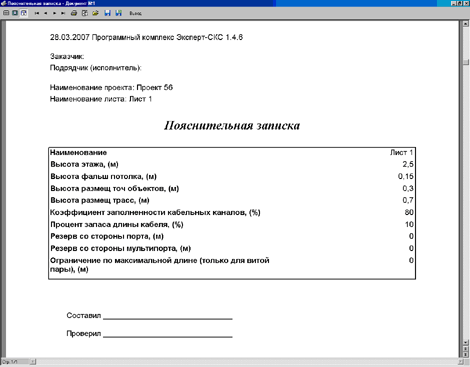The height and width of the screenshot is (367, 470).
Task: Click the vertical scrollbar thumb
Action: [466, 62]
